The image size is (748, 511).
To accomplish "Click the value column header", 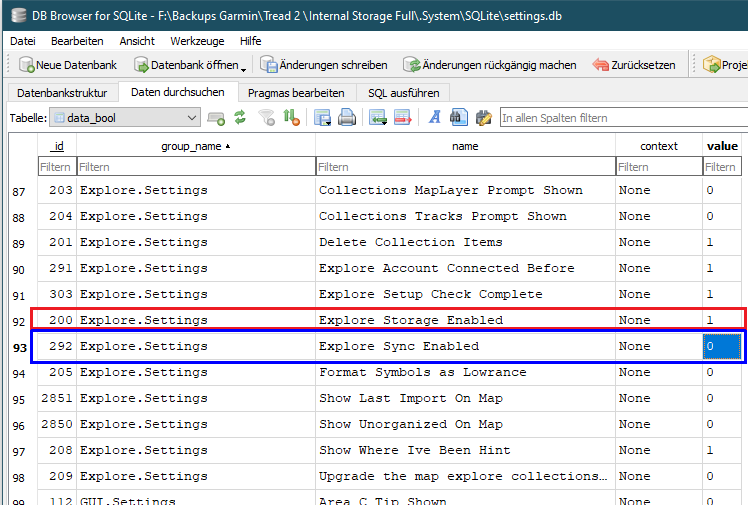I will 722,146.
